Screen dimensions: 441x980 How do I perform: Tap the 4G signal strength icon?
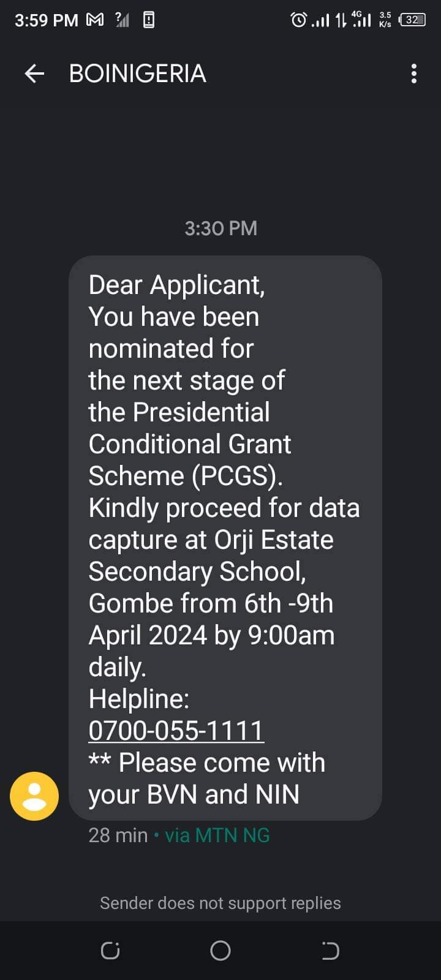click(362, 20)
